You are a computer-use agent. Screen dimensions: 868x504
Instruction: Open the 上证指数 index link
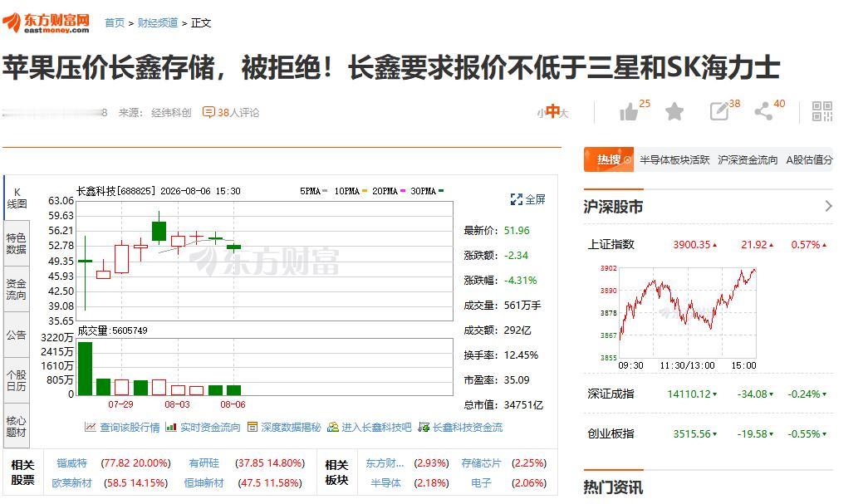[x=611, y=245]
